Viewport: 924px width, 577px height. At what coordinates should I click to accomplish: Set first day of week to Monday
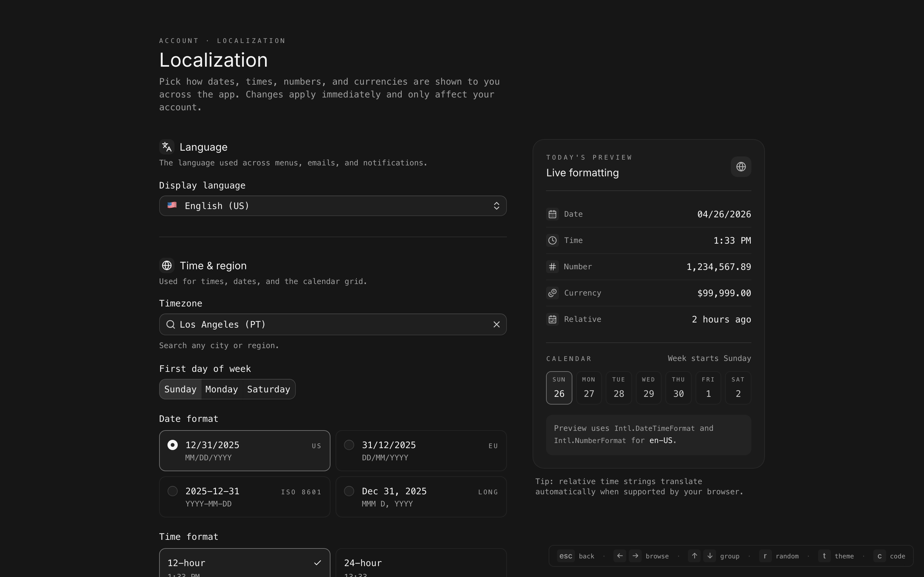click(x=221, y=389)
